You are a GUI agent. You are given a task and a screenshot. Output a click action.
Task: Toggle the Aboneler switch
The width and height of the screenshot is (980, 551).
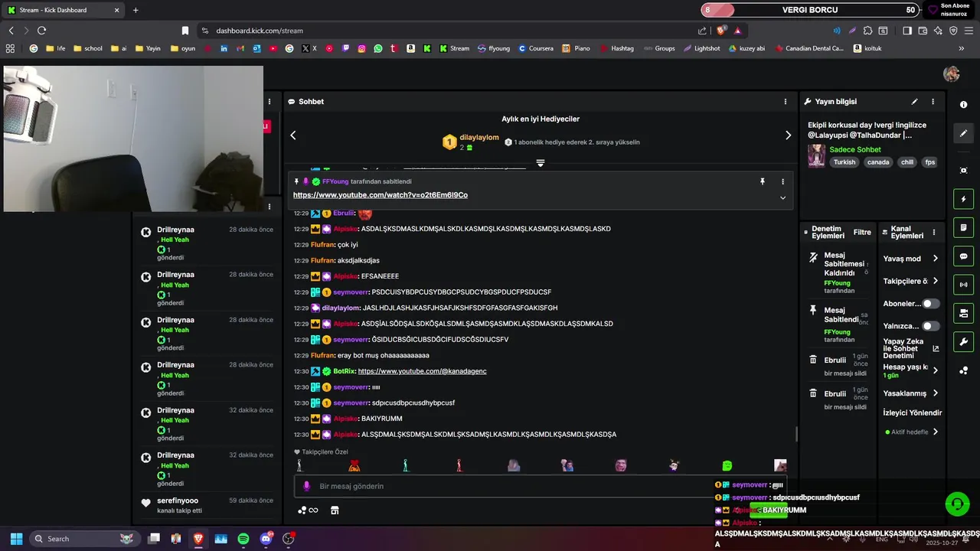930,304
